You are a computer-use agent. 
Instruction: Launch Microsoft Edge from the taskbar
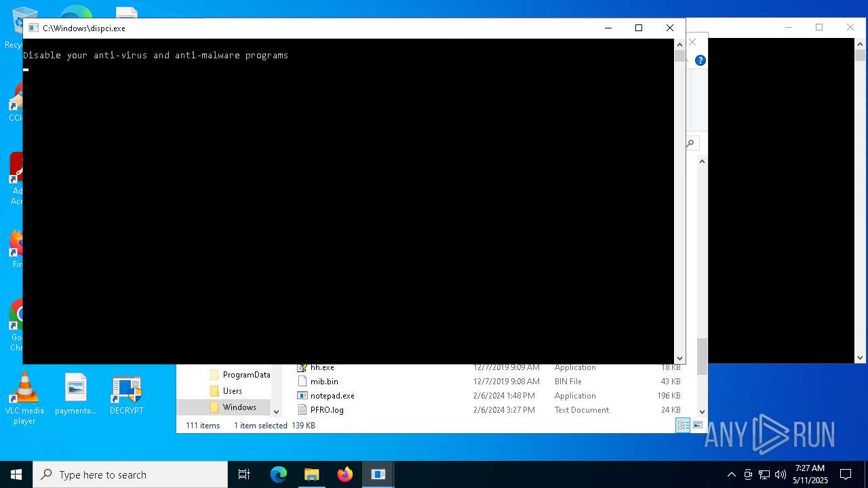(279, 474)
